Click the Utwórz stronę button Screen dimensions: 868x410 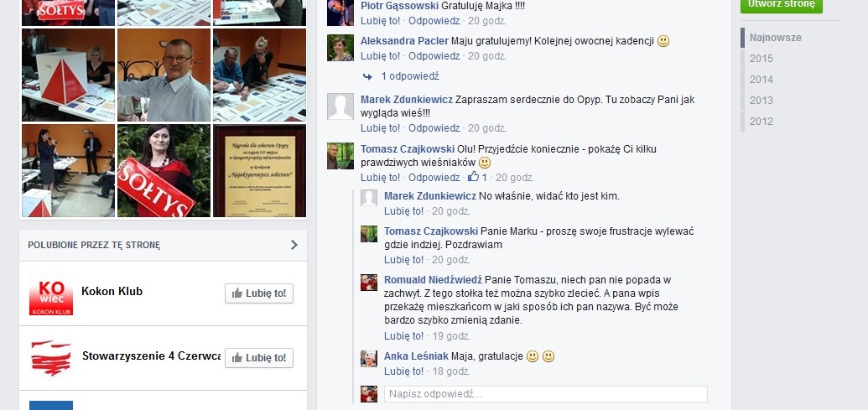point(781,4)
